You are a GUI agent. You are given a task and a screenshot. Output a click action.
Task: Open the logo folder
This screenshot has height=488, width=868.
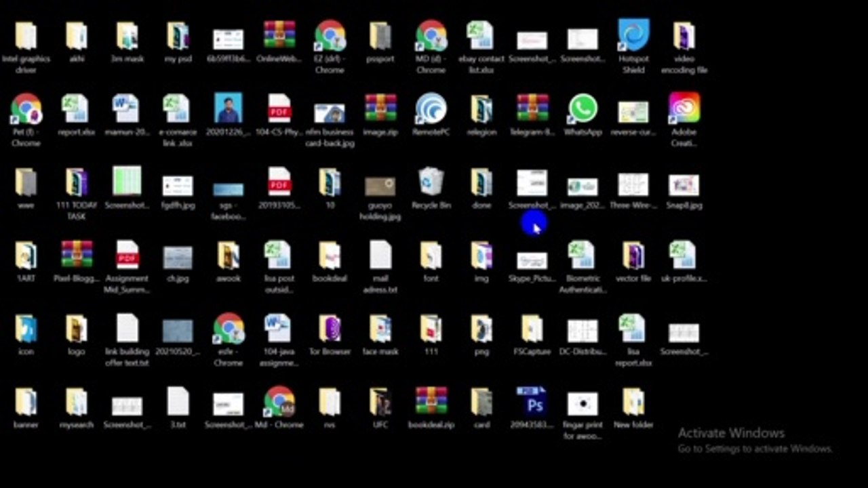tap(76, 329)
